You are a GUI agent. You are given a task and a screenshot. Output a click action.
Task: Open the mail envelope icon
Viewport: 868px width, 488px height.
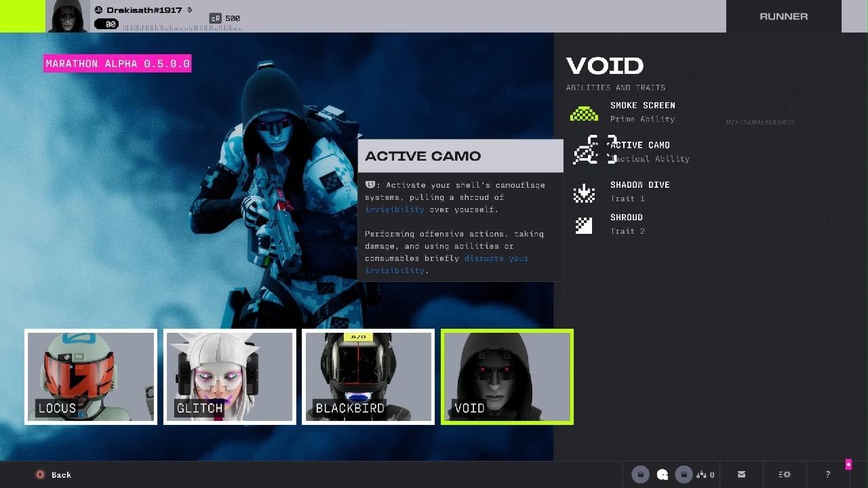741,474
